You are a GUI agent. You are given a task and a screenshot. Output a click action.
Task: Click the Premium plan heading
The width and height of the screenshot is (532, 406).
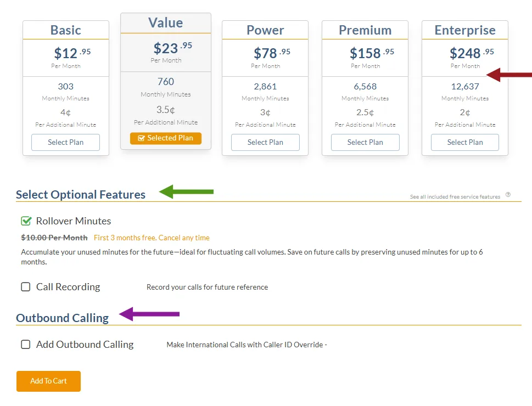[x=365, y=30]
